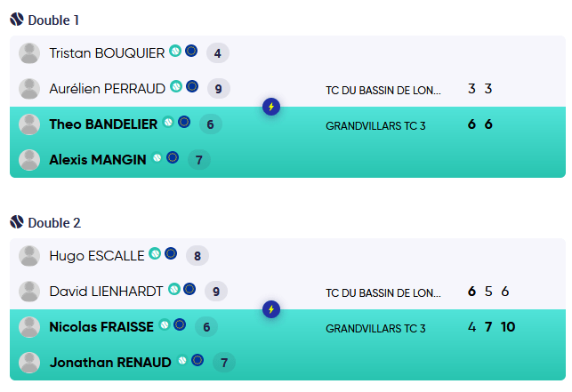
Task: Click Aurélien PERRAUD's ranking badge 9
Action: tap(219, 89)
